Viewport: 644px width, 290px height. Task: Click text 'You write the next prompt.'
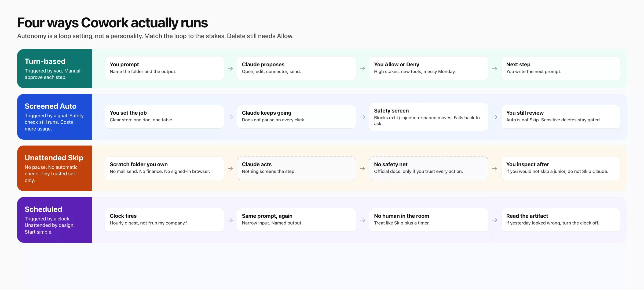(x=534, y=71)
